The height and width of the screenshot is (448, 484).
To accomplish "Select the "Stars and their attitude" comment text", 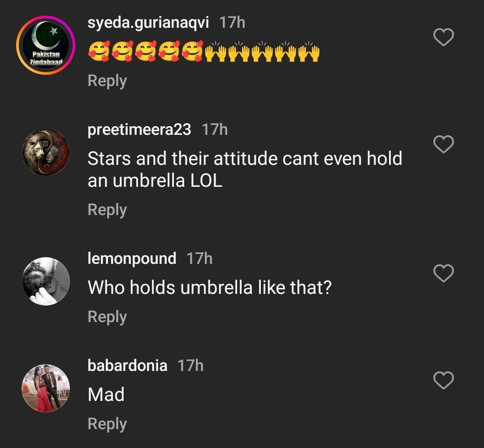I will click(245, 169).
